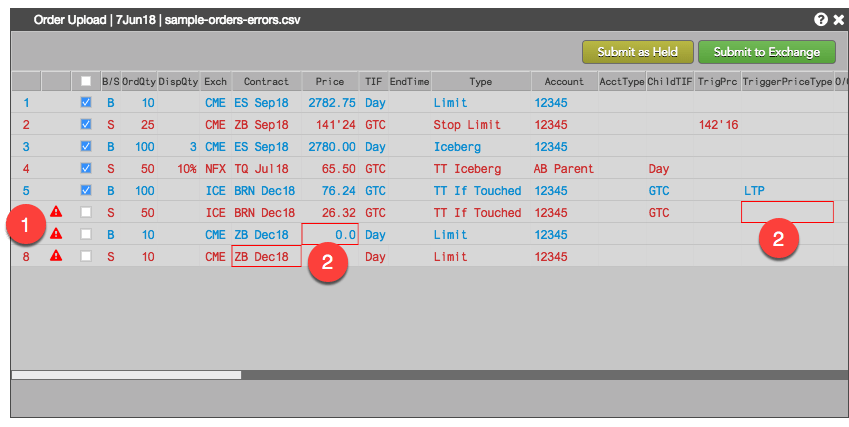Click the TriggerPriceType column header
Screen dimensions: 849x427
(x=787, y=82)
